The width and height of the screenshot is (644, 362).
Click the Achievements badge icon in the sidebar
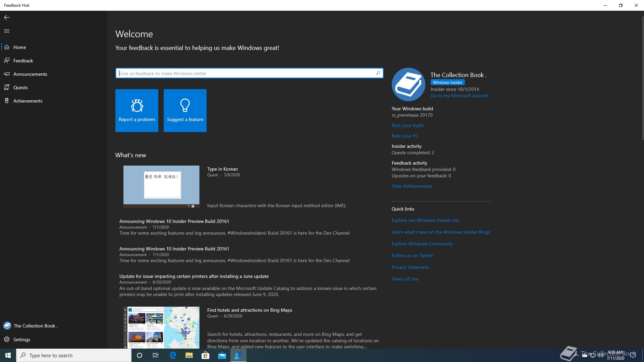tap(7, 101)
